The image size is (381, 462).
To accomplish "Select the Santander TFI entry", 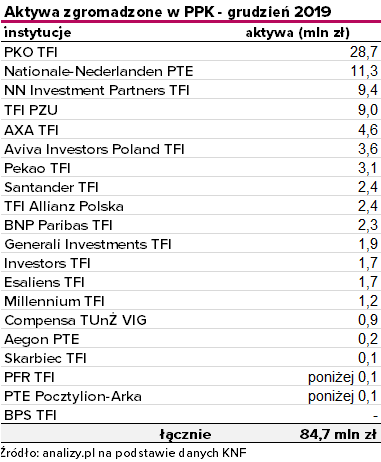I will [191, 187].
